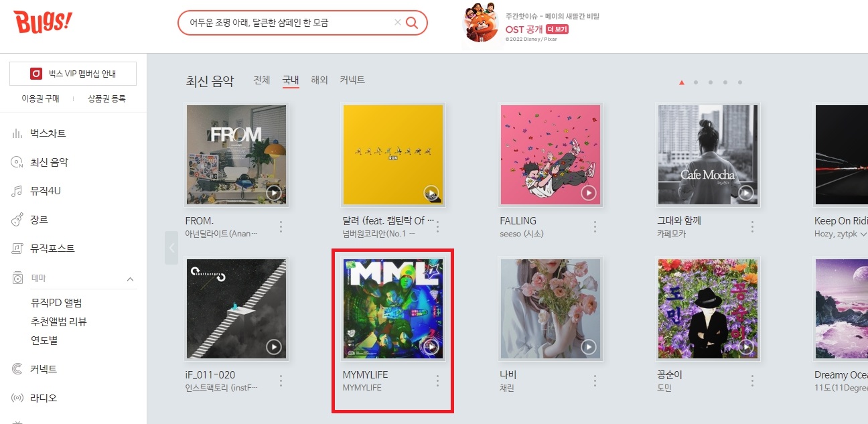Clear the search box with X icon
Viewport: 868px width, 424px height.
(398, 23)
